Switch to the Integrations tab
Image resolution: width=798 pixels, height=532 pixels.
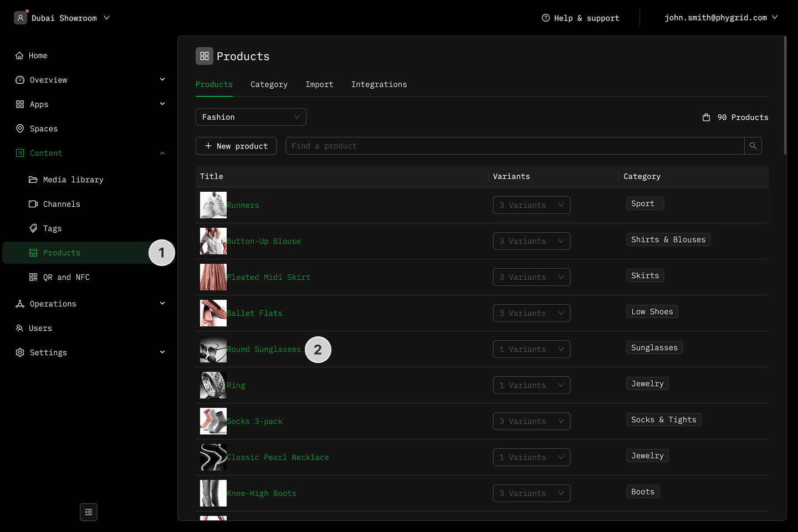(378, 84)
